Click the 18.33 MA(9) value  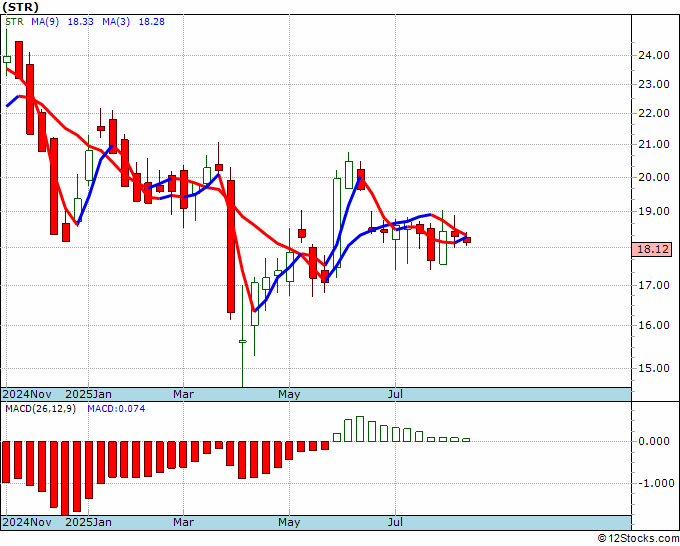click(x=81, y=22)
